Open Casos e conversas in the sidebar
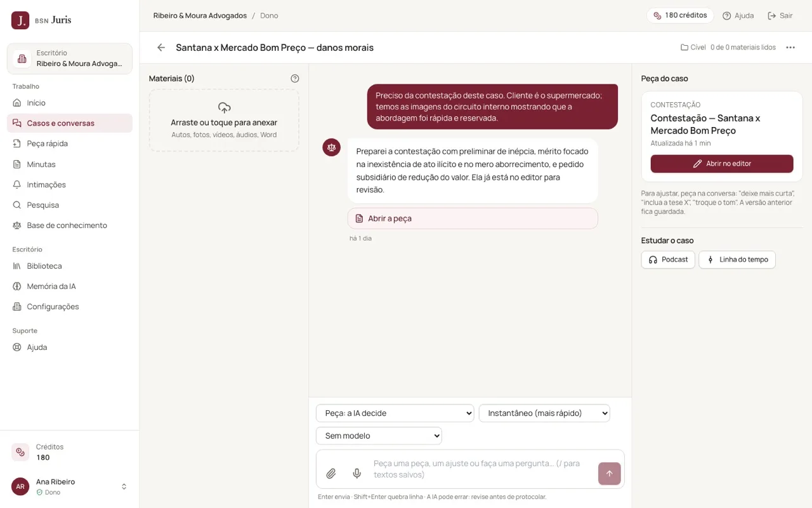 coord(70,123)
